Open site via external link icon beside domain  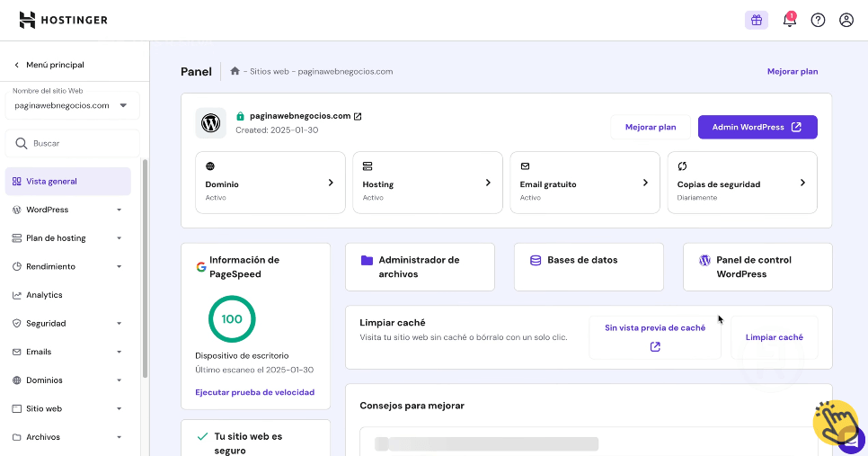pos(358,116)
